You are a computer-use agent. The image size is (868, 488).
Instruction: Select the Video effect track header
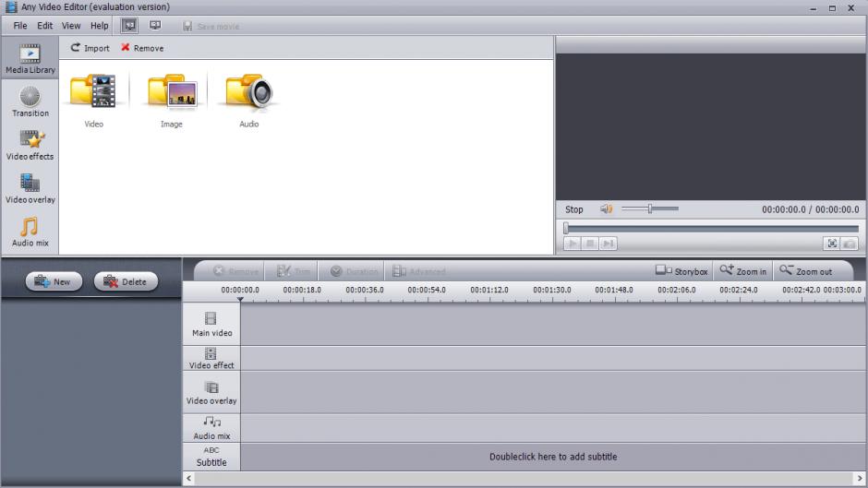point(211,359)
